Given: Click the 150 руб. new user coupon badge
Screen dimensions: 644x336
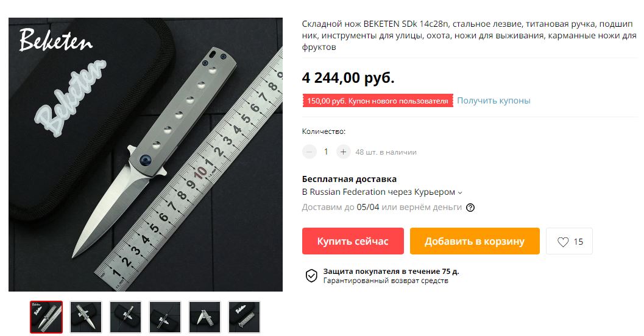Looking at the screenshot, I should click(378, 100).
